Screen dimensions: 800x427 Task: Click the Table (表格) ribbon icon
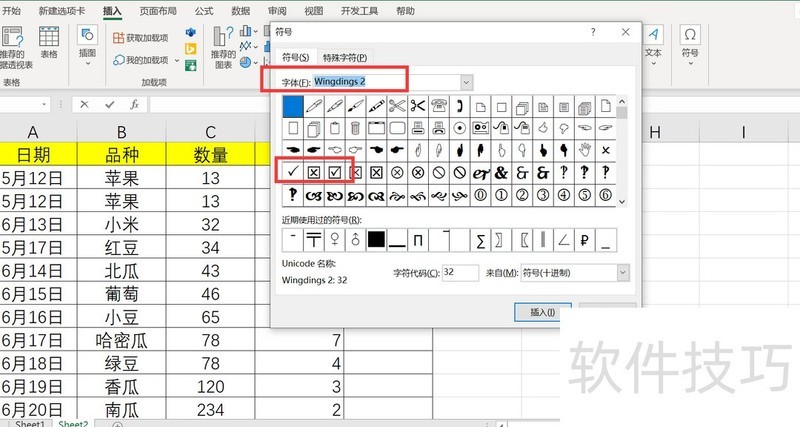[48, 43]
